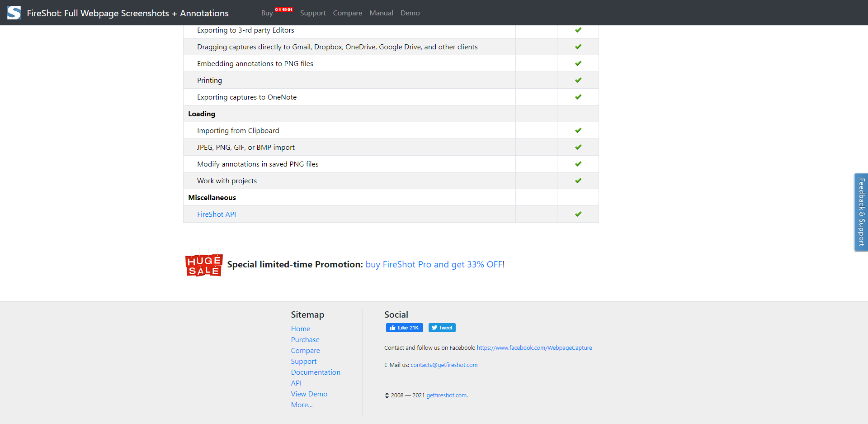Click the FireShot S logo icon
The image size is (868, 424).
point(14,13)
